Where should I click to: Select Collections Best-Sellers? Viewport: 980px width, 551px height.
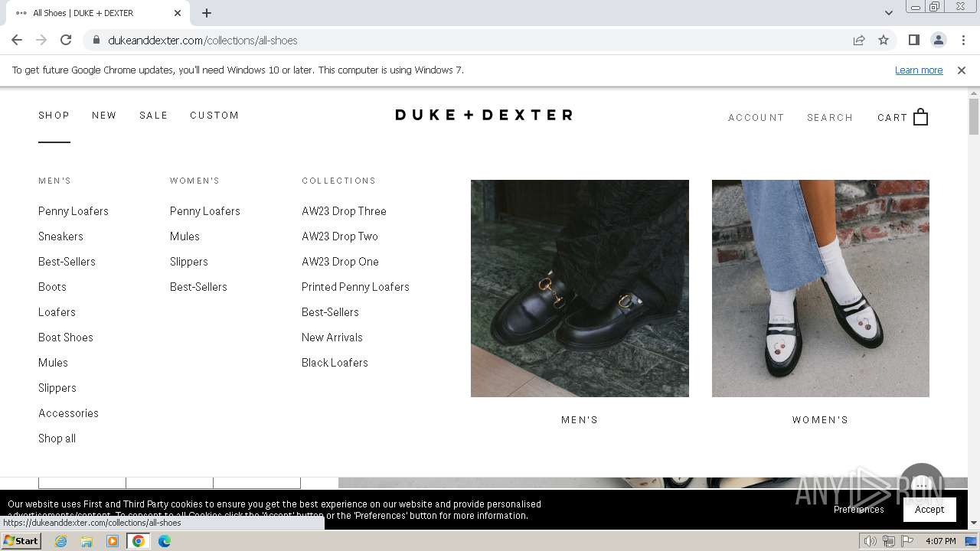(x=330, y=312)
